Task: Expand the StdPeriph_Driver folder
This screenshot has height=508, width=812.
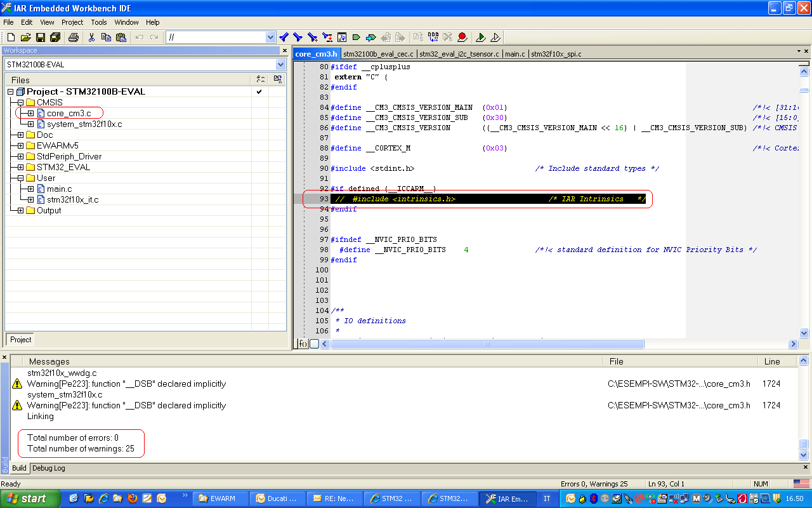Action: pos(20,156)
